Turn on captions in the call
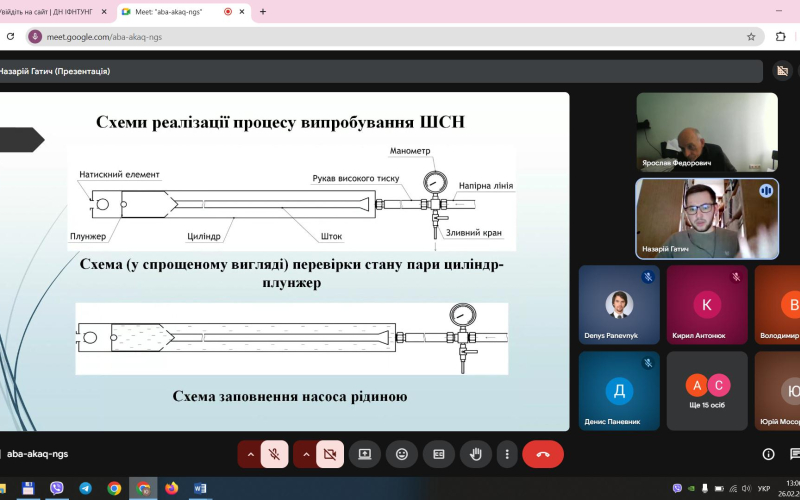800x500 pixels. pos(438,454)
